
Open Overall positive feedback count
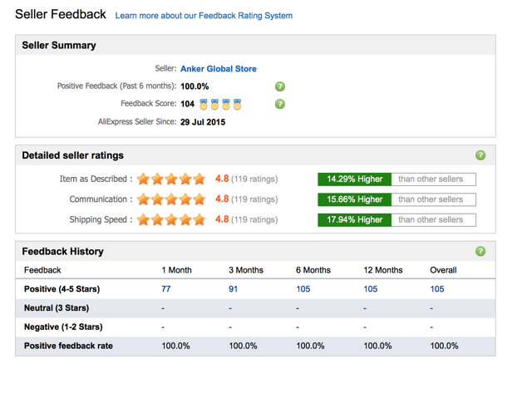click(x=437, y=289)
